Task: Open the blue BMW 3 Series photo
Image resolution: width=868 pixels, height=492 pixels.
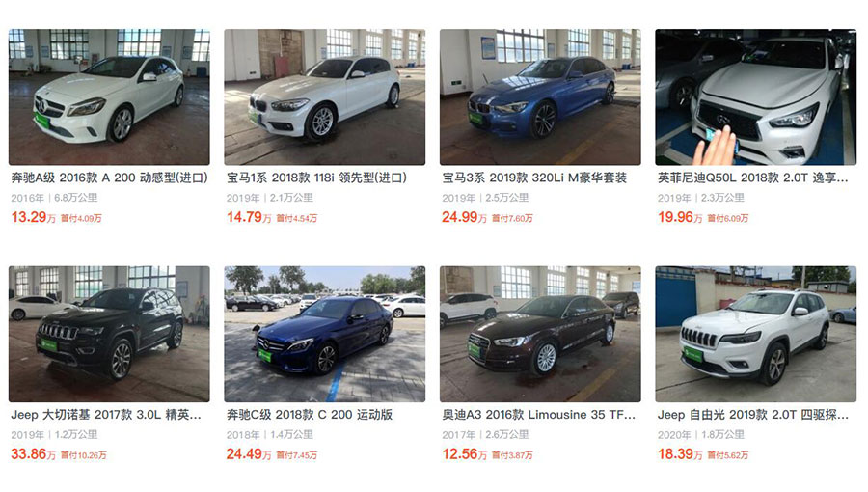Action: coord(540,96)
